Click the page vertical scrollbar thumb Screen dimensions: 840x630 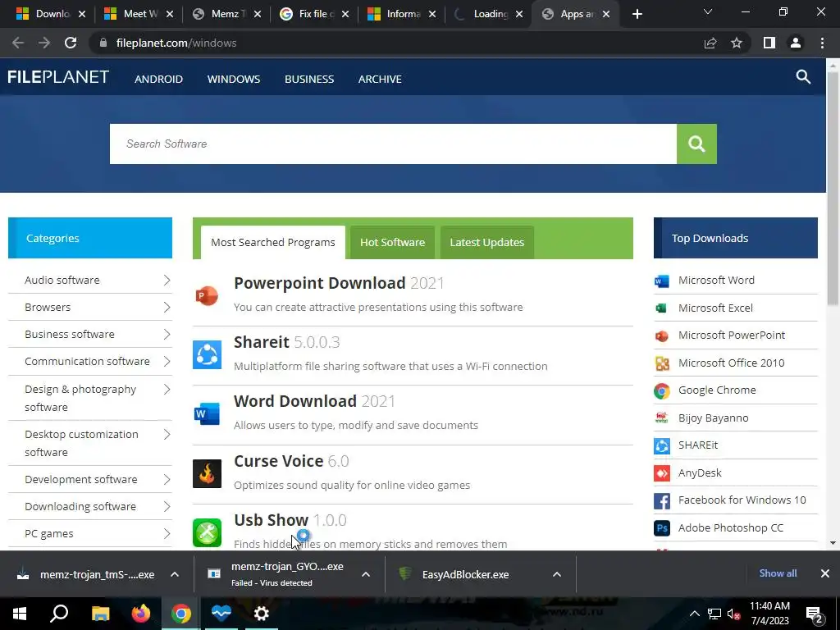pos(833,189)
